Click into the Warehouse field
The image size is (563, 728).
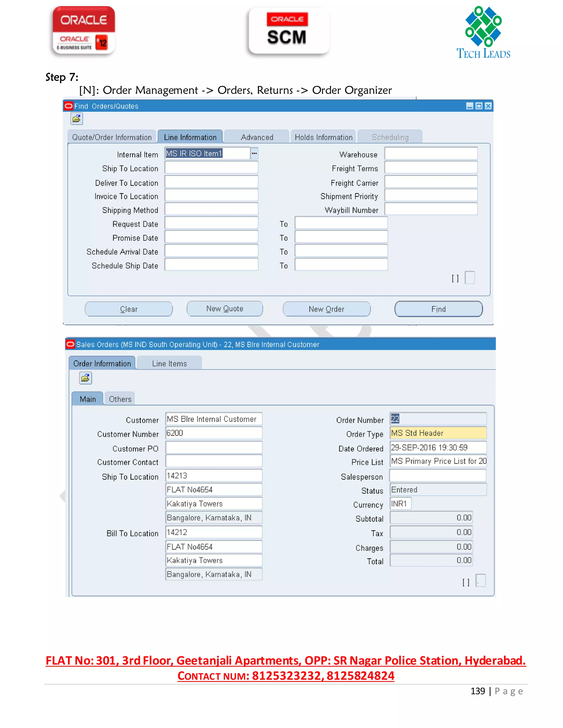(x=430, y=154)
